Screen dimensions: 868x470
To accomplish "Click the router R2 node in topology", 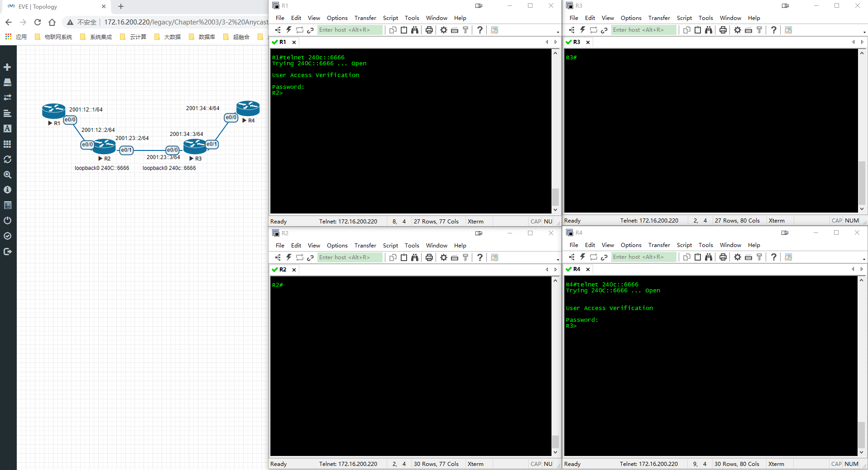I will tap(104, 146).
